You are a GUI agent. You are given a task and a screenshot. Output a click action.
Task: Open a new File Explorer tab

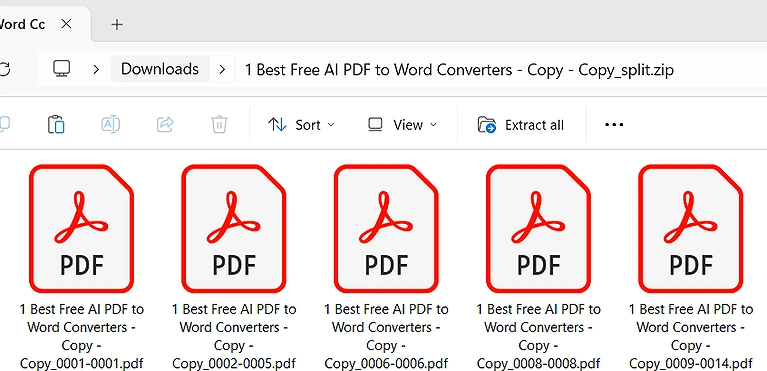tap(117, 24)
